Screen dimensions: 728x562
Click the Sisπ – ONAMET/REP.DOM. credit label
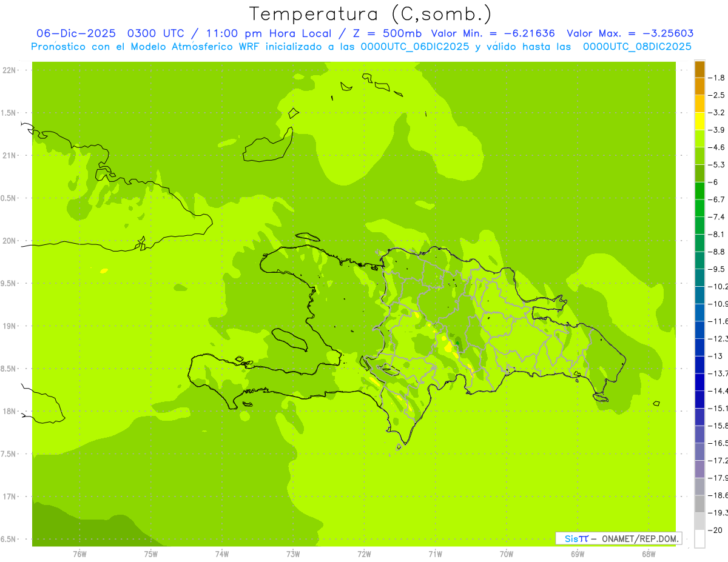click(x=618, y=538)
